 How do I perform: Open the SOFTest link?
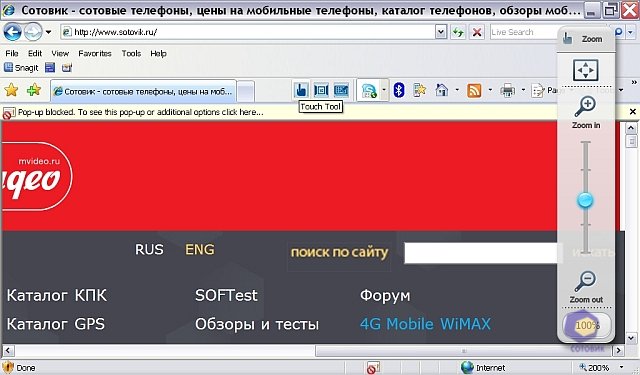tap(226, 295)
